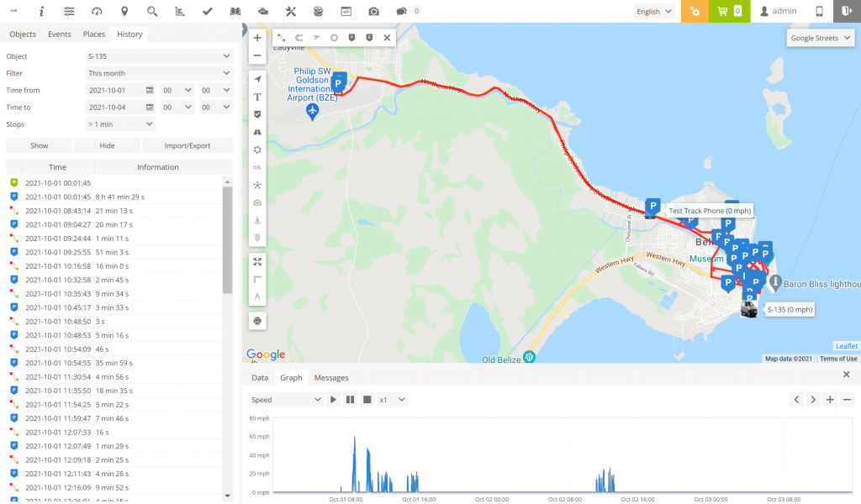This screenshot has height=504, width=861.
Task: Click the Import/Export button
Action: 188,146
